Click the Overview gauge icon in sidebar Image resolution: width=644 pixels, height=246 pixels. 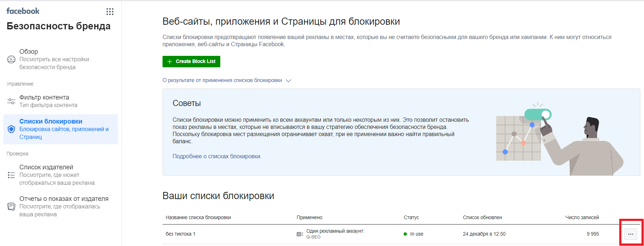[x=11, y=59]
